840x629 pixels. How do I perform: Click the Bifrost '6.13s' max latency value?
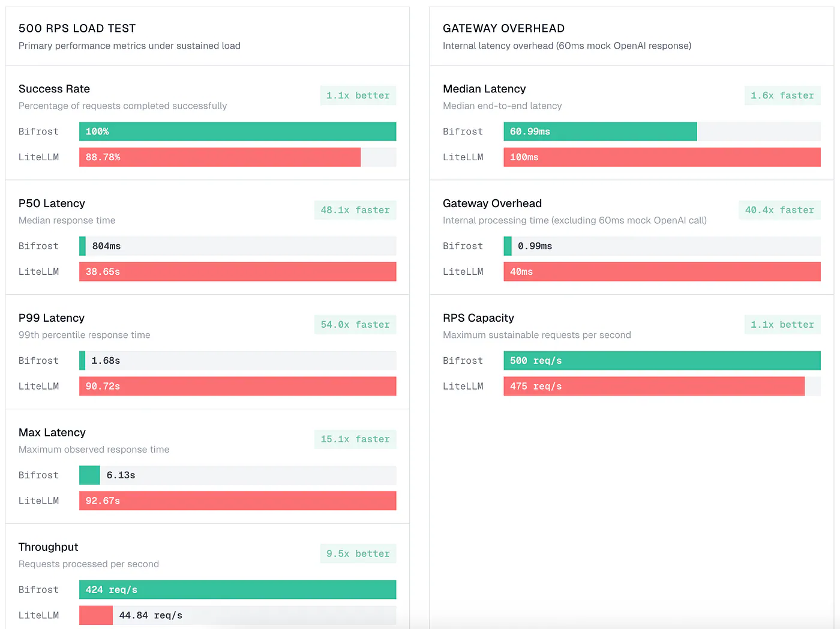click(x=121, y=475)
